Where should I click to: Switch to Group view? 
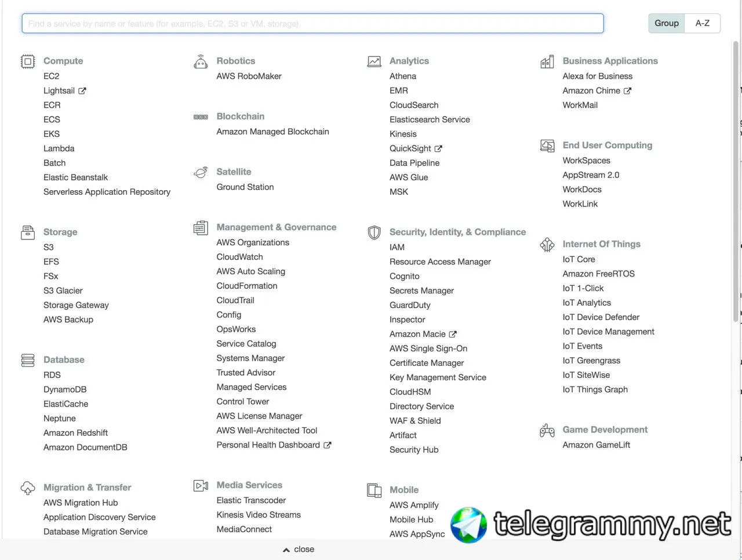pos(667,23)
